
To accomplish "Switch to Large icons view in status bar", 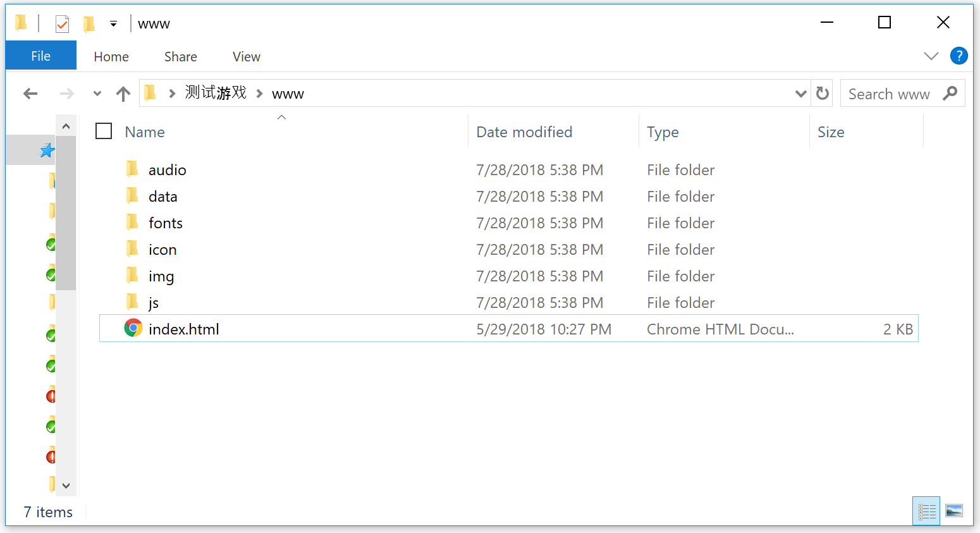I will pyautogui.click(x=954, y=510).
